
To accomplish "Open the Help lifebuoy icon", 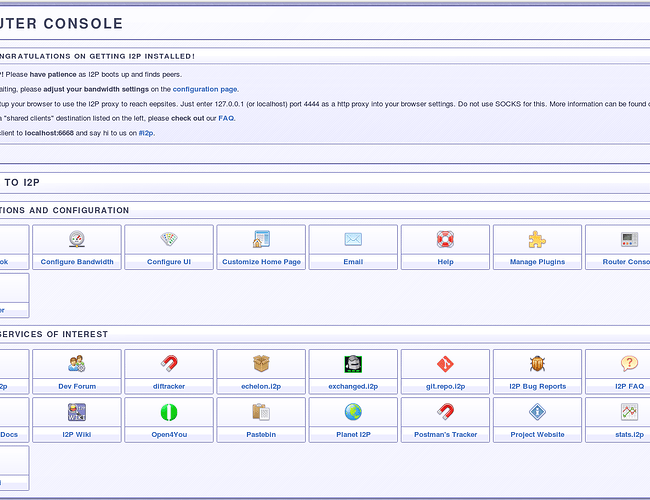I will (x=445, y=239).
